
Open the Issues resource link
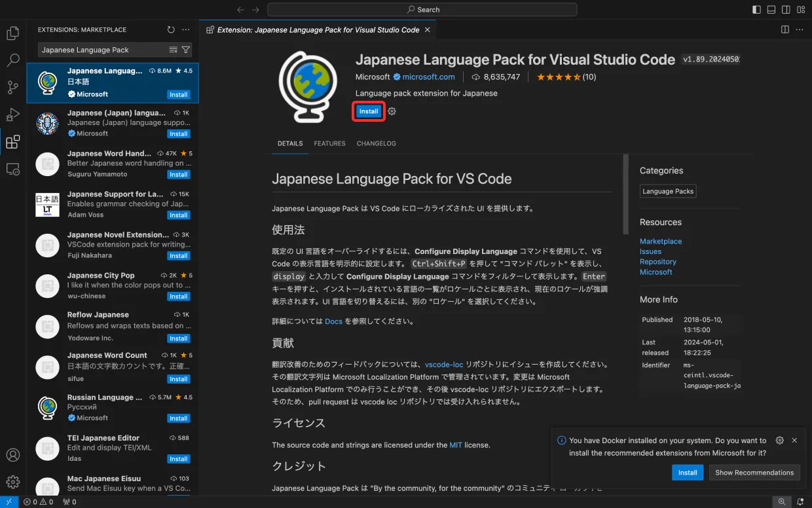tap(650, 251)
